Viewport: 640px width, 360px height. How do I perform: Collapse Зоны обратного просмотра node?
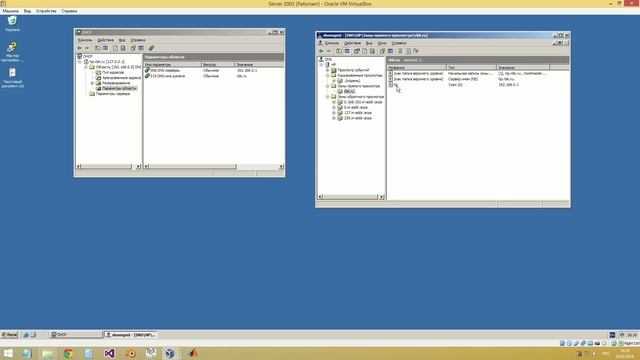tap(327, 97)
